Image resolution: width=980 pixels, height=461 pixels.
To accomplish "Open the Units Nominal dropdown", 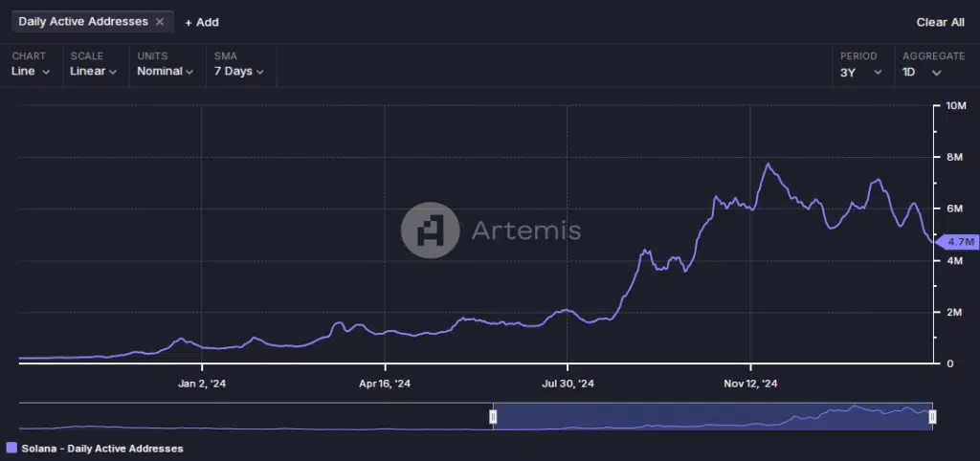I will pyautogui.click(x=165, y=71).
